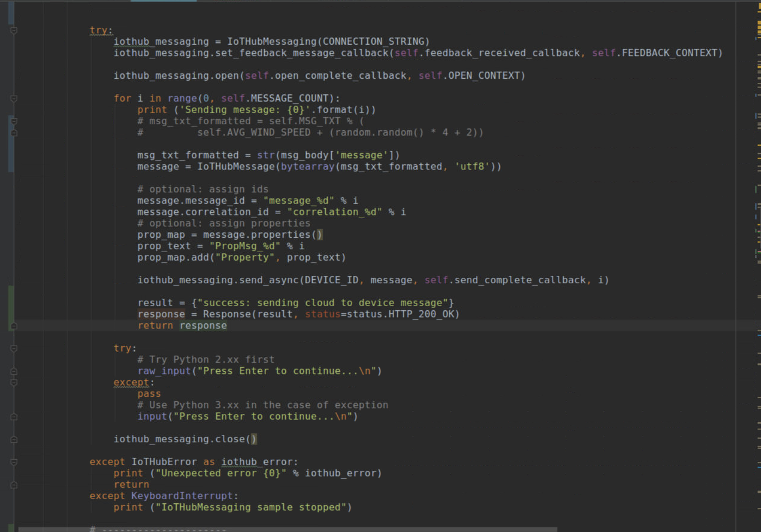Click the fold arrow next to the outer try block

(13, 30)
